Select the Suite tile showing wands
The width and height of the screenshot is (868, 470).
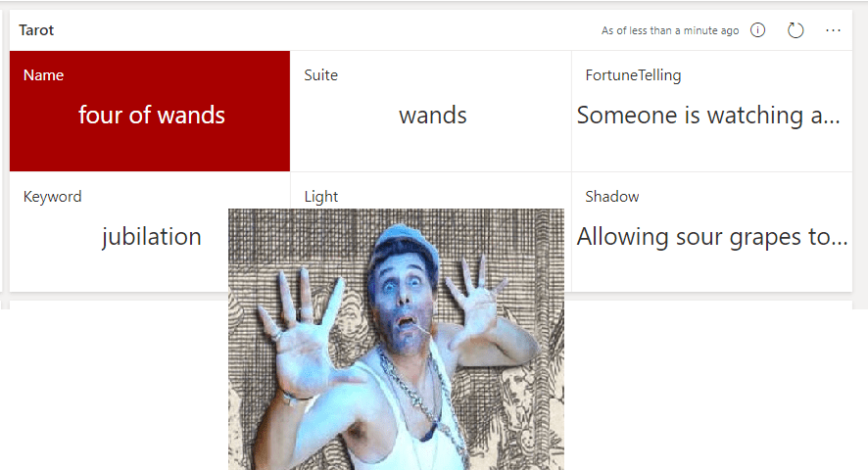click(431, 111)
